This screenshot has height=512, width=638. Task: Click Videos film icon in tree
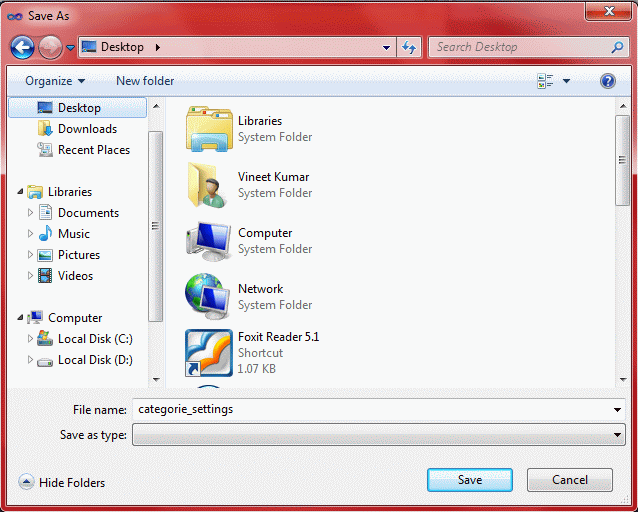pos(45,276)
